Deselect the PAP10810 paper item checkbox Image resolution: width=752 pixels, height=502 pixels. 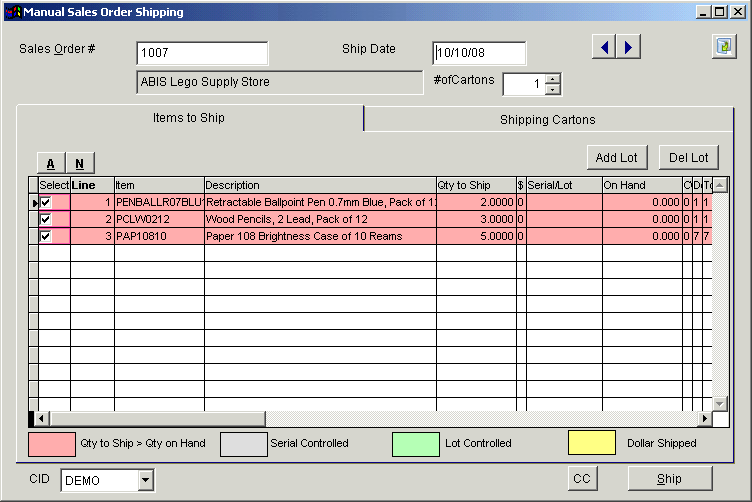tap(46, 236)
